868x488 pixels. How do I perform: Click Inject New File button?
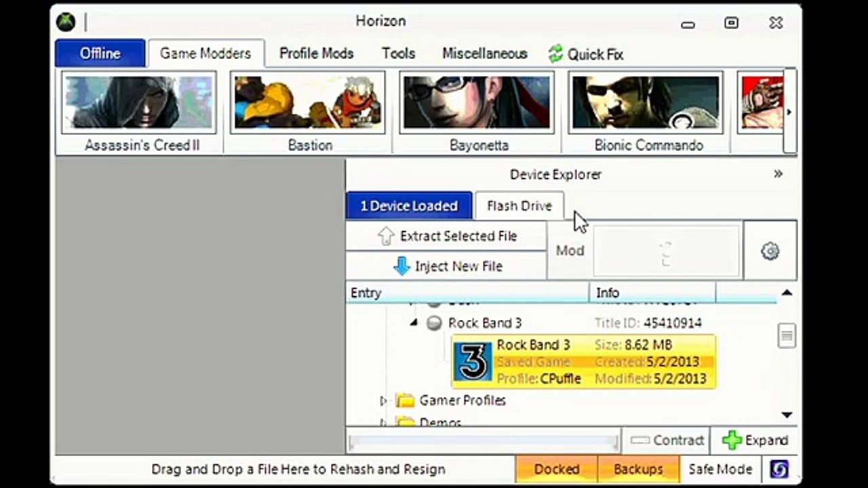[x=446, y=266]
